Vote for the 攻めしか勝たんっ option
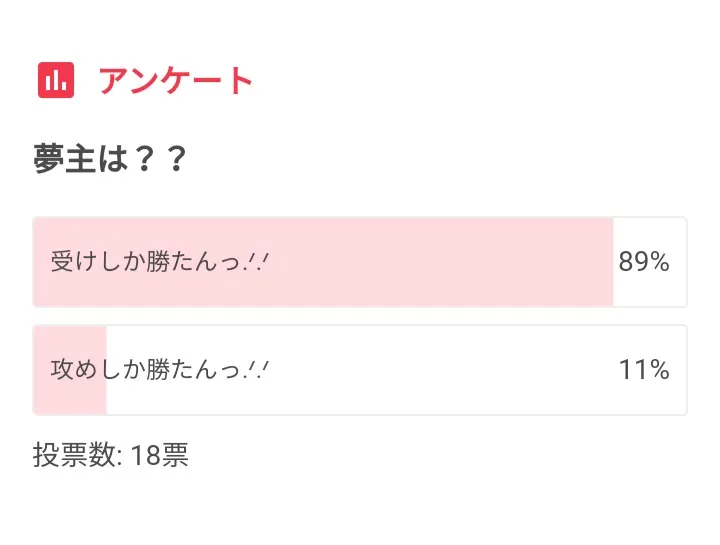 pyautogui.click(x=160, y=370)
